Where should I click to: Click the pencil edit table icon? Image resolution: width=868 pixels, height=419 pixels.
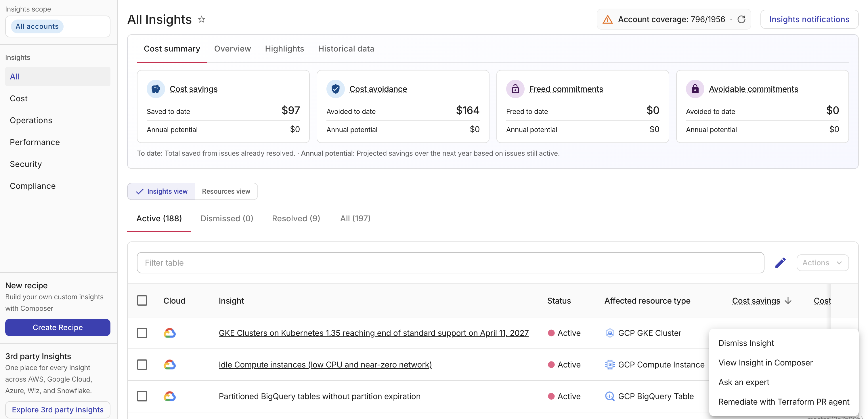[x=780, y=262]
